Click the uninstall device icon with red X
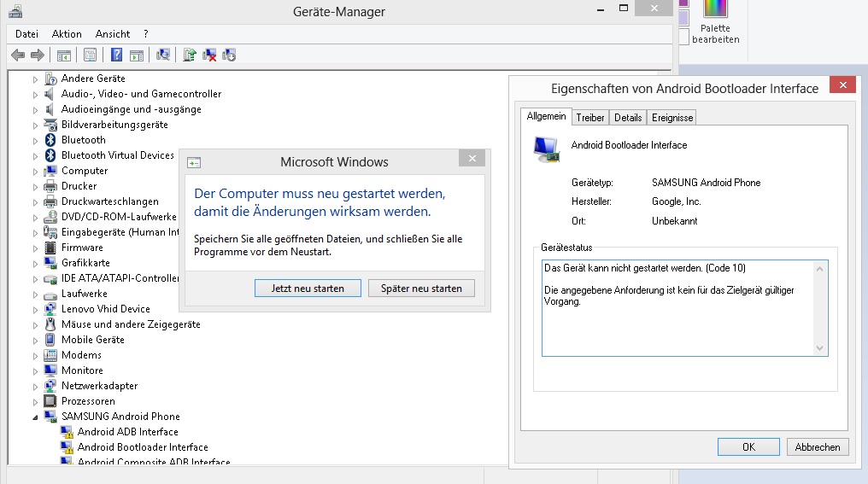Screen dimensions: 868x484 tap(209, 55)
